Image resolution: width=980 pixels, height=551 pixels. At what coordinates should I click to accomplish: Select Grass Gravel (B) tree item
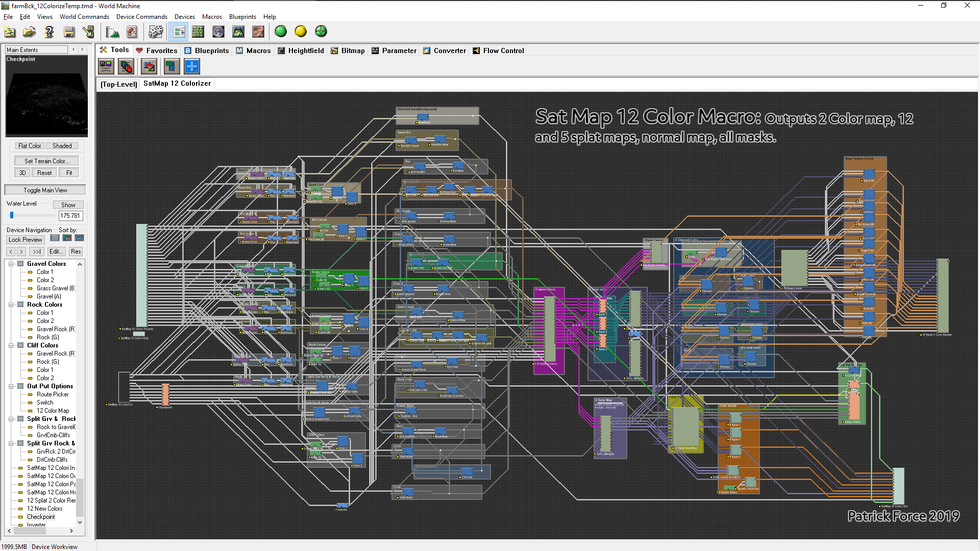click(x=56, y=288)
